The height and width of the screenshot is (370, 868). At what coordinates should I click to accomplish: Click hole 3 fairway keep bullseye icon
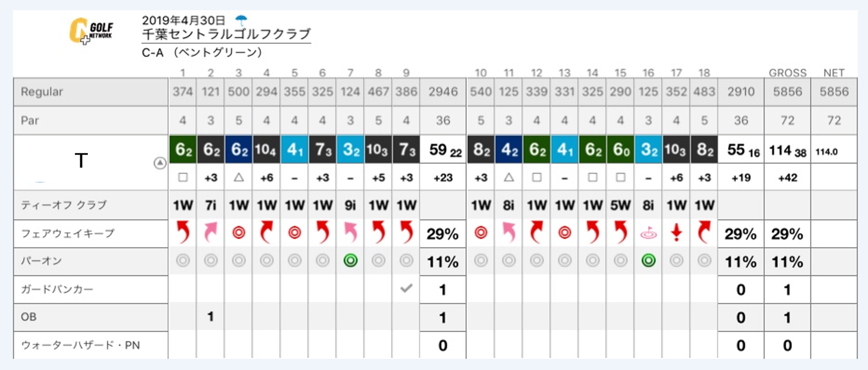click(x=239, y=233)
